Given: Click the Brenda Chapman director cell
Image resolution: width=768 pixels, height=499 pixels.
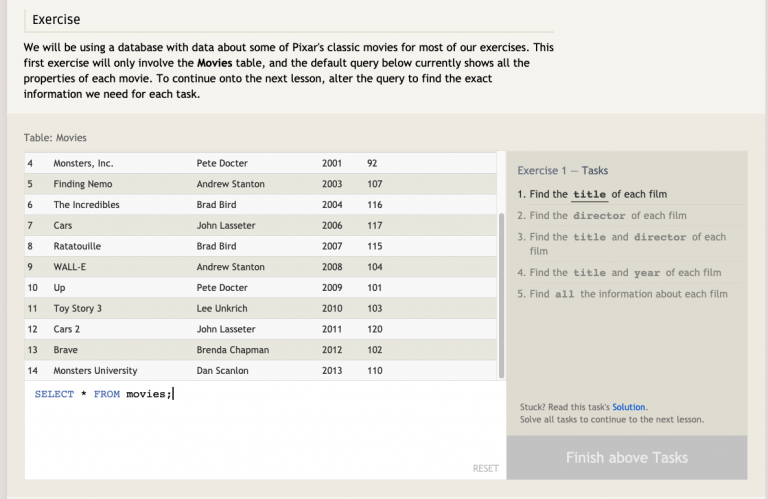Looking at the screenshot, I should (233, 350).
